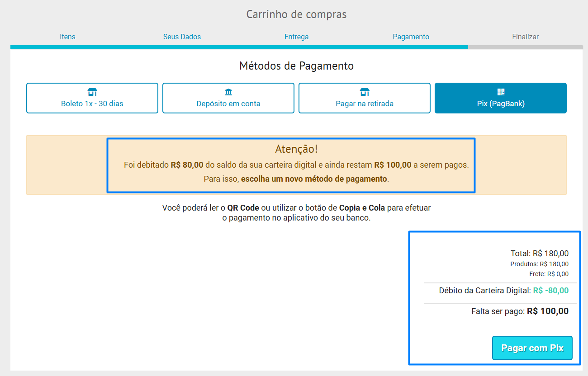Click the Carrinho de compras heading
This screenshot has height=376, width=588.
click(x=296, y=14)
